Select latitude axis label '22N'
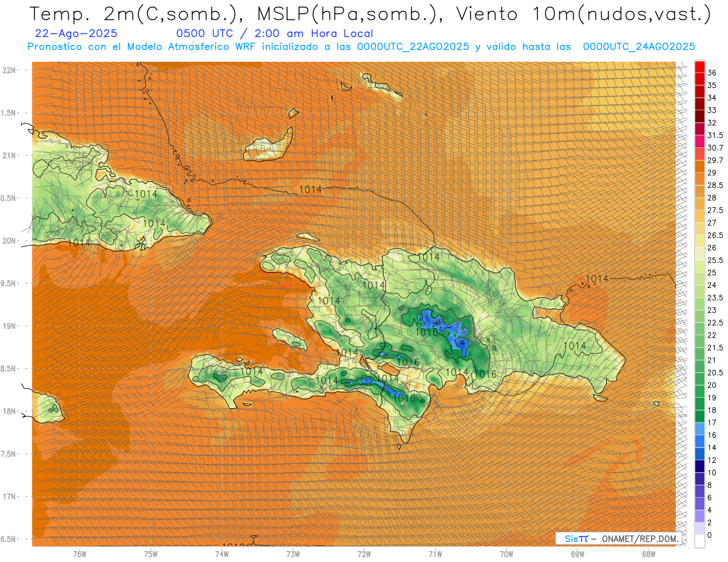Viewport: 728px width, 562px height. [x=9, y=70]
